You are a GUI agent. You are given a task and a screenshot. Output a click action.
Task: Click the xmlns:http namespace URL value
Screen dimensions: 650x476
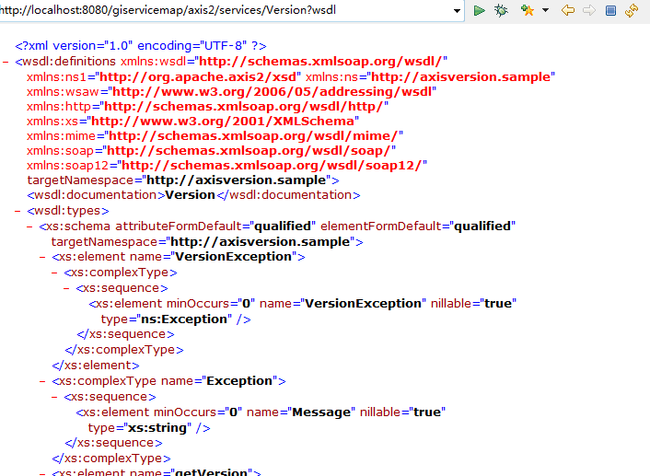pyautogui.click(x=244, y=107)
